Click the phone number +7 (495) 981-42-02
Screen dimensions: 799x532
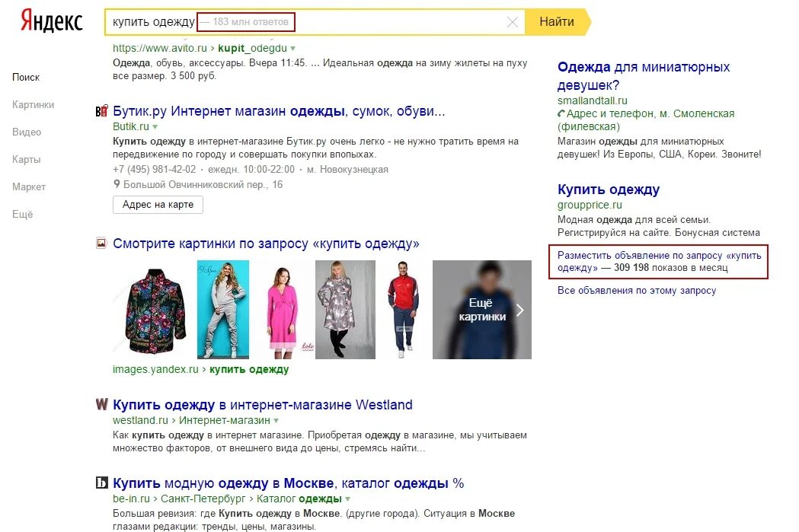pyautogui.click(x=154, y=170)
